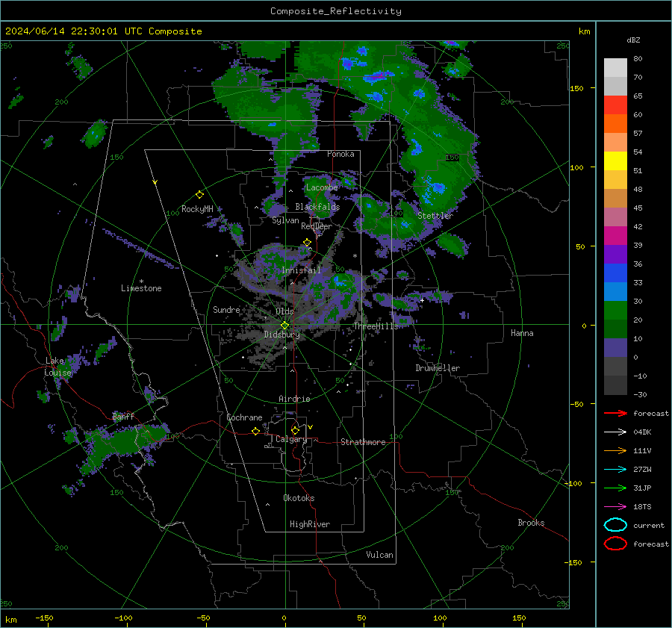
Task: Select the yellow 54–51 dBZ swatch
Action: pyautogui.click(x=615, y=161)
